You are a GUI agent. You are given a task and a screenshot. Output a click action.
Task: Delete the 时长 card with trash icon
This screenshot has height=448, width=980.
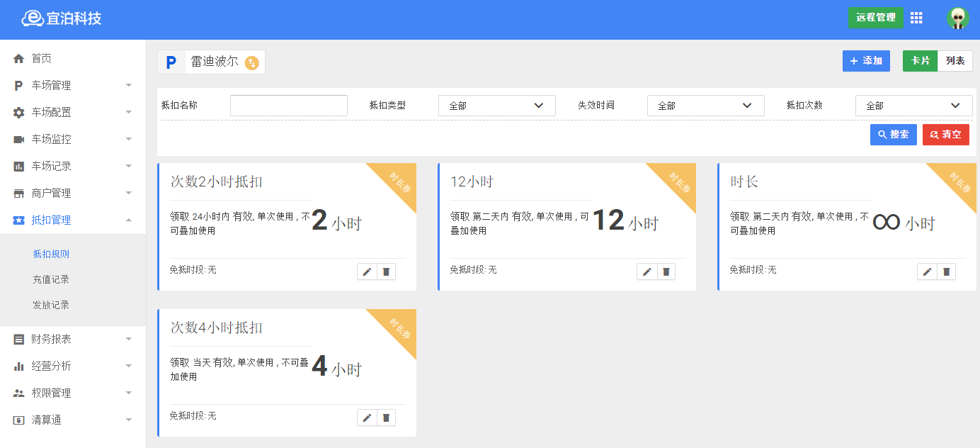pos(946,271)
